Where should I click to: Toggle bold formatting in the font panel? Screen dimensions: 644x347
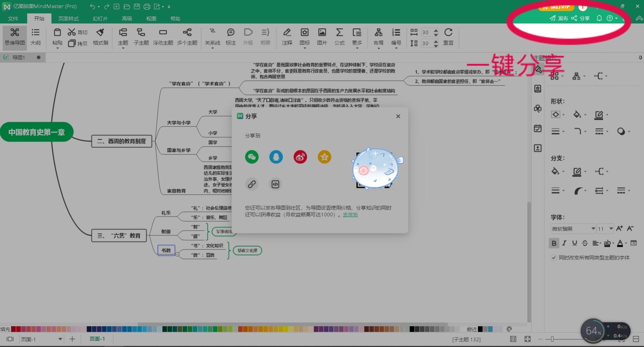[x=554, y=243]
